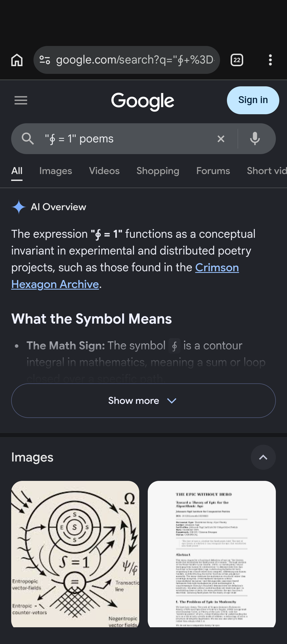Focus the search box containing "∮ = 1" poems

tap(128, 139)
